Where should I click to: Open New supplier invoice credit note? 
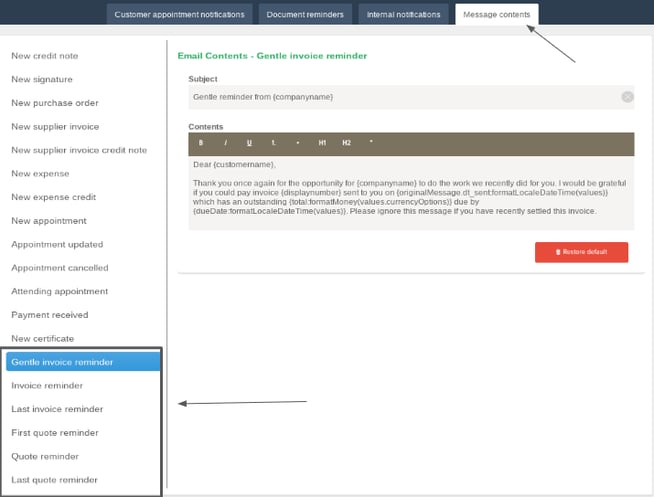tap(79, 150)
